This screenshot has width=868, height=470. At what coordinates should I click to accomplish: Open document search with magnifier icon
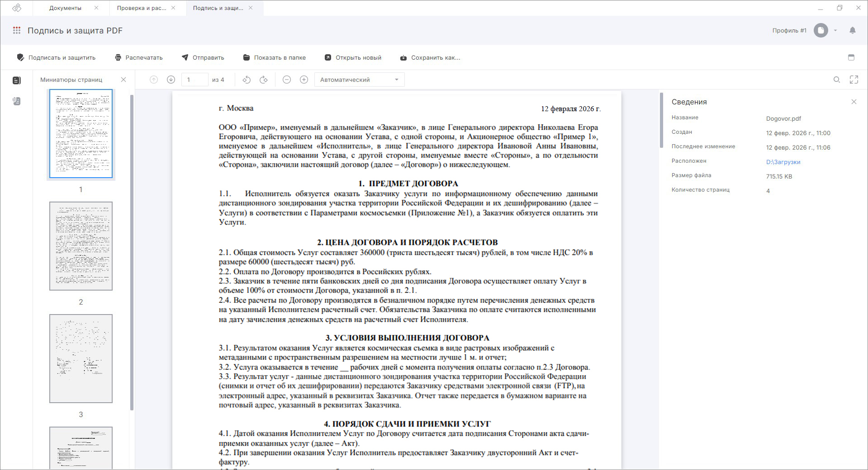(837, 80)
